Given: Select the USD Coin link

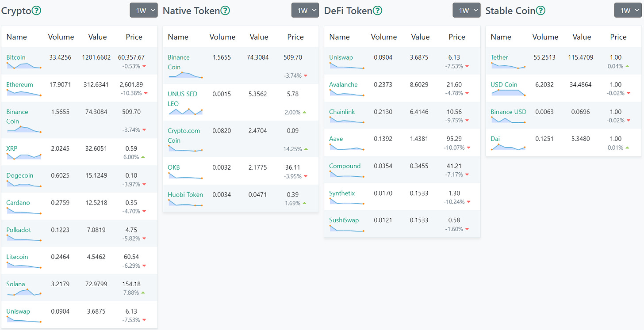Looking at the screenshot, I should pyautogui.click(x=504, y=84).
